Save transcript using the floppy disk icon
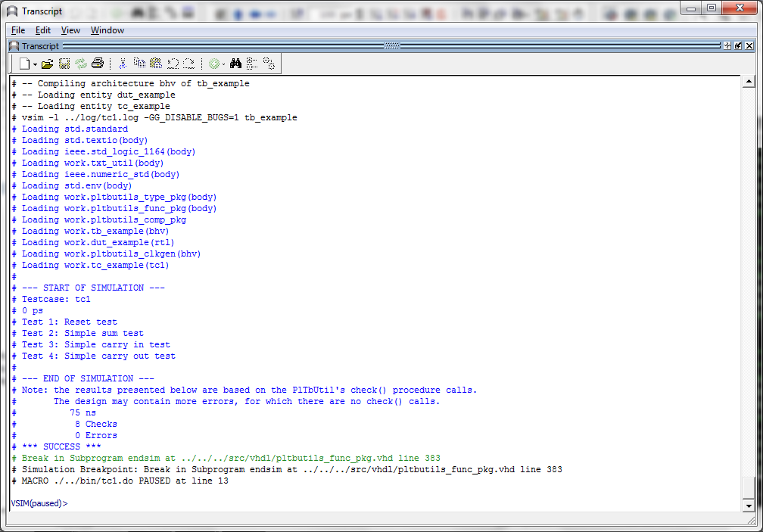The width and height of the screenshot is (763, 532). point(64,64)
